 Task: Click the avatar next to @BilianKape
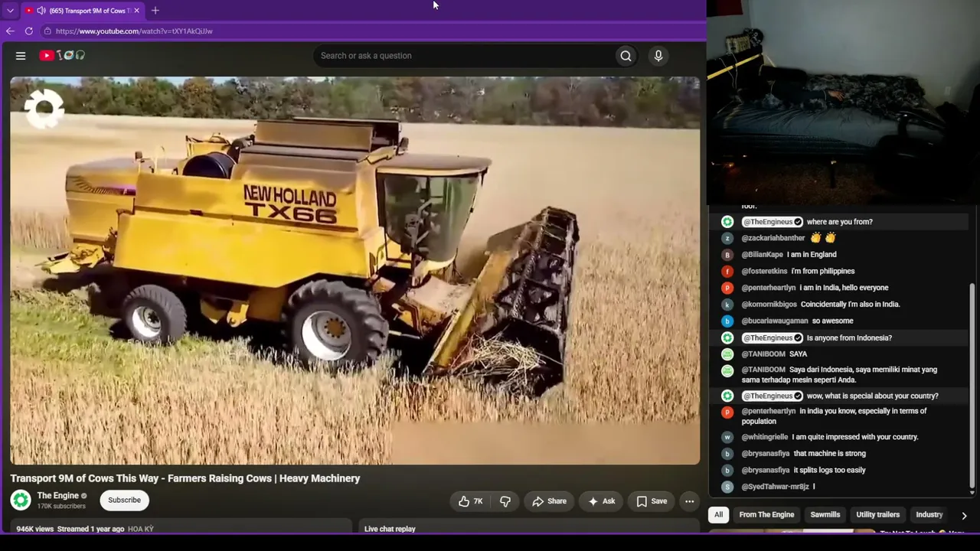coord(727,255)
